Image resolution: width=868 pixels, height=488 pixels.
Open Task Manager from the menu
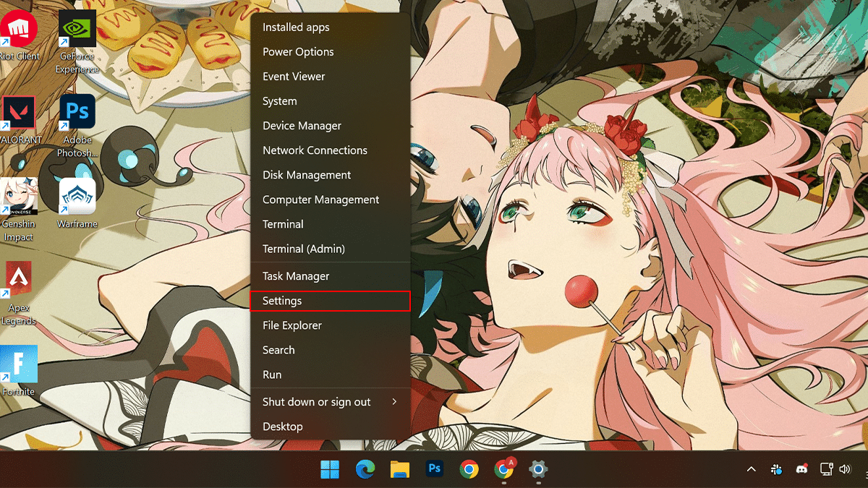(x=331, y=276)
